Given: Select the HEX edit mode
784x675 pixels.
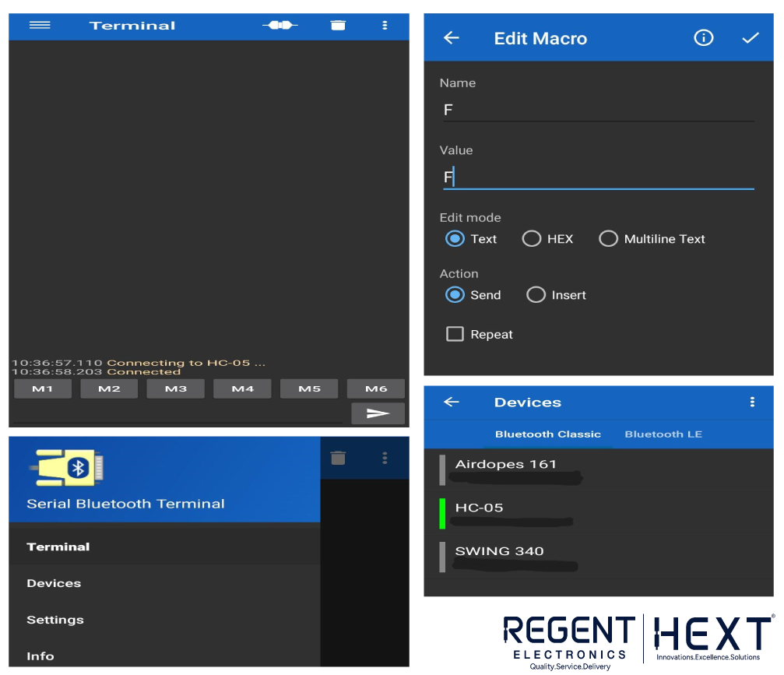Looking at the screenshot, I should (547, 239).
